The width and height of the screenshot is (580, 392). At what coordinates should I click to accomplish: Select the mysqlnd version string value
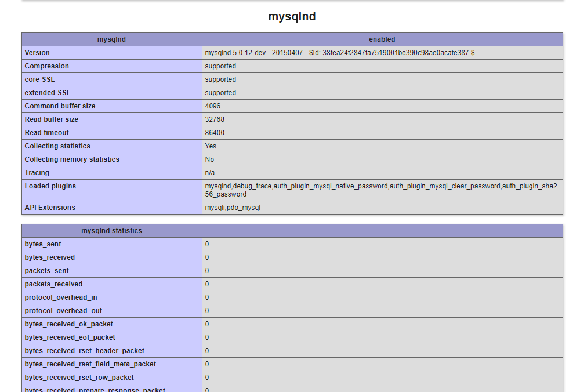click(339, 53)
